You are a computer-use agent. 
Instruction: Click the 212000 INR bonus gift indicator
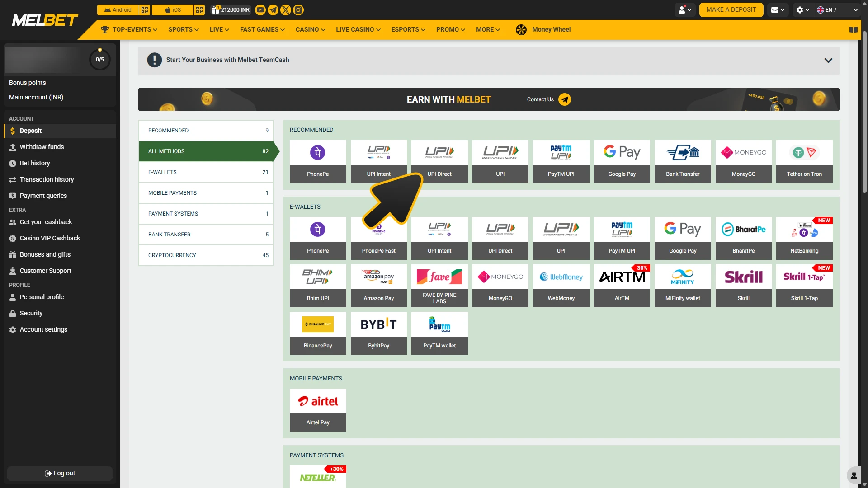point(231,10)
